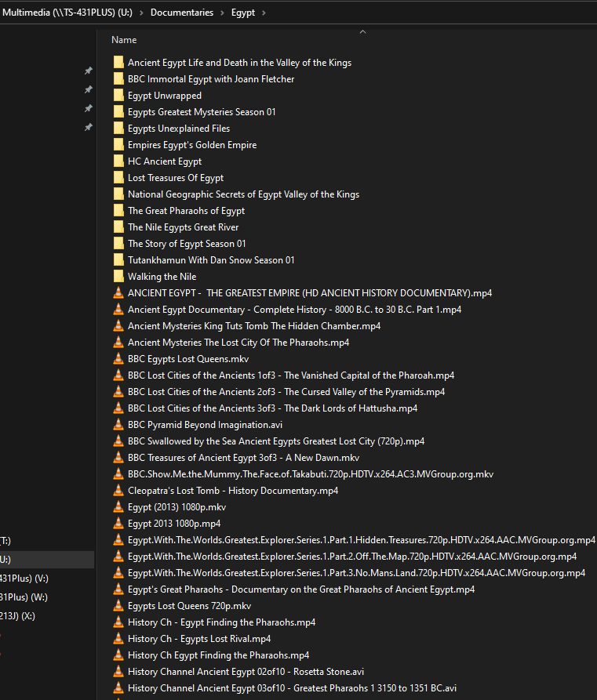Click VLC icon of Dark Lords of Hattusha file
Viewport: 597px width, 700px height.
pos(118,408)
